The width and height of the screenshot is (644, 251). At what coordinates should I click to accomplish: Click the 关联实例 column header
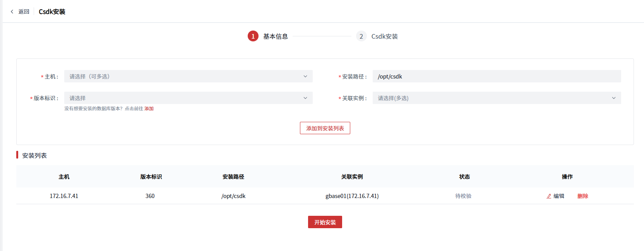[352, 177]
